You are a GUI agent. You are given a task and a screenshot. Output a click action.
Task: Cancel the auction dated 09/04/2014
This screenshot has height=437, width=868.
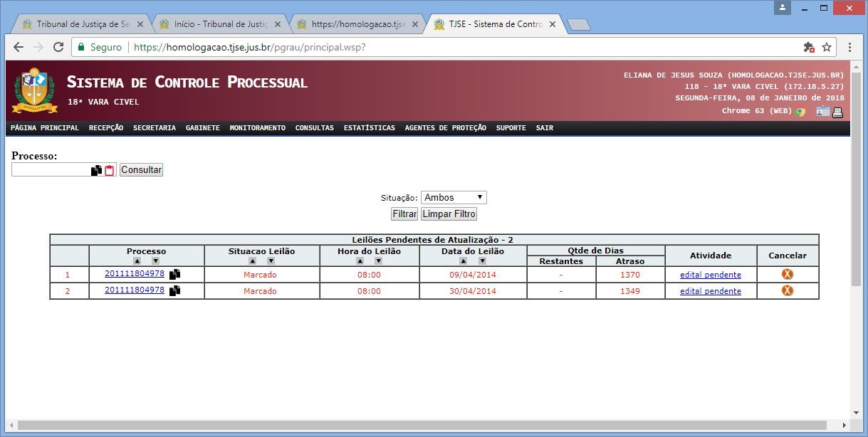[x=787, y=274]
